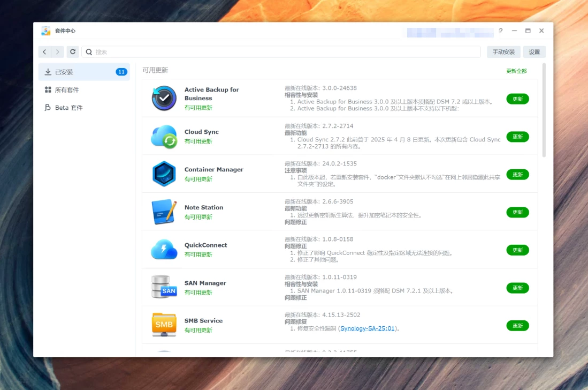This screenshot has width=588, height=390.
Task: Click the SAN Manager package name
Action: (x=205, y=283)
